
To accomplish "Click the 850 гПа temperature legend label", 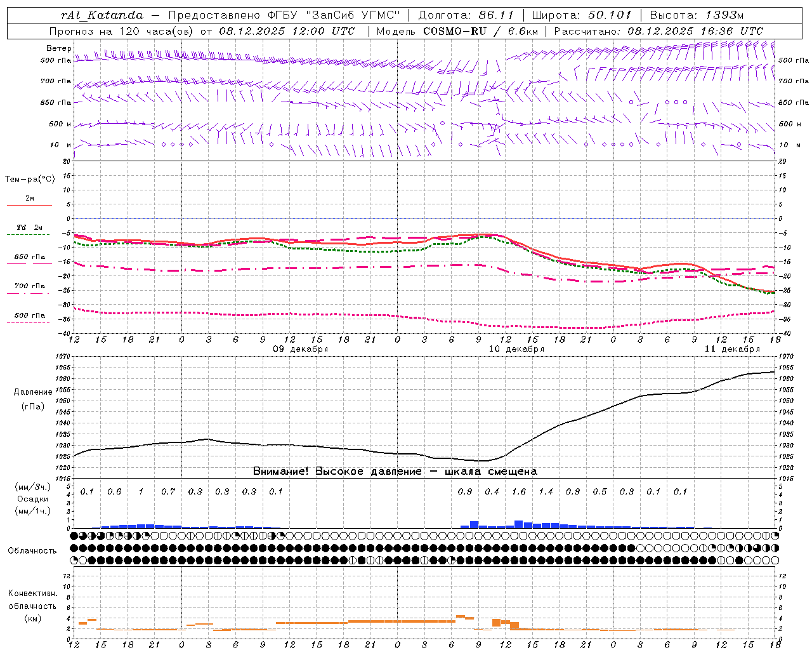I will (30, 257).
